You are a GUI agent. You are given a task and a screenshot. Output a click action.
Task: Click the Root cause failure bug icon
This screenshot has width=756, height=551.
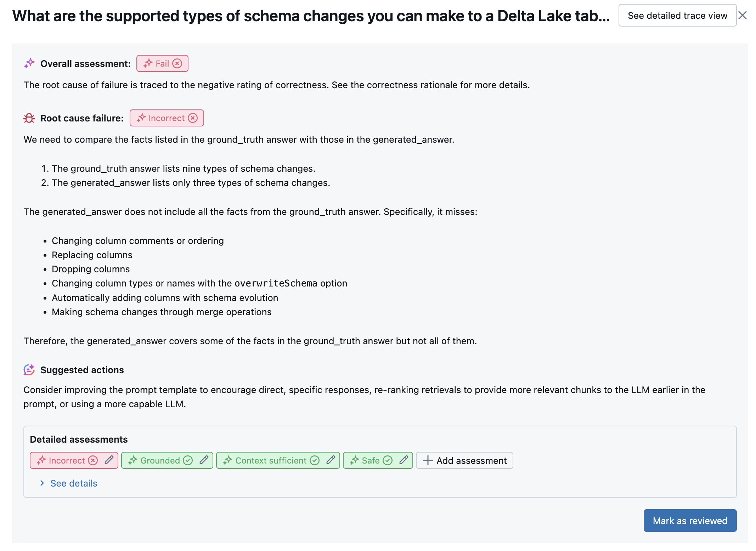[x=29, y=117]
